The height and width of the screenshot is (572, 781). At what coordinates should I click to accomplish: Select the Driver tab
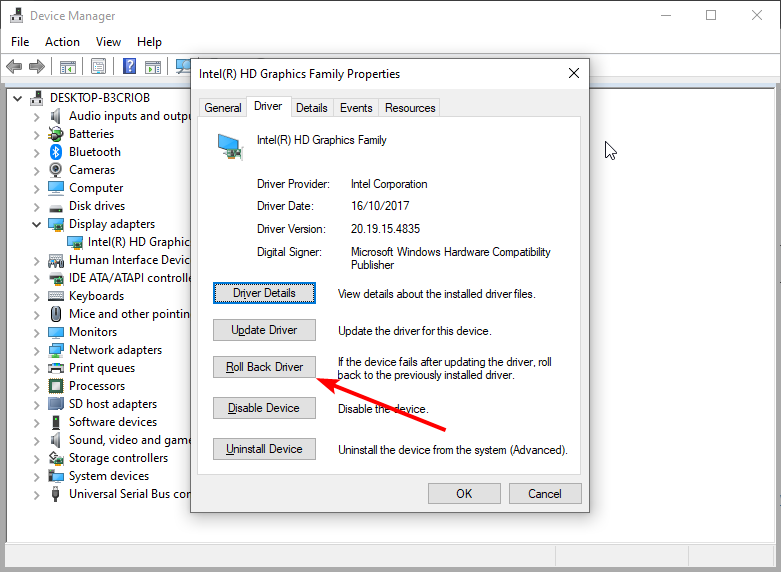[x=268, y=106]
